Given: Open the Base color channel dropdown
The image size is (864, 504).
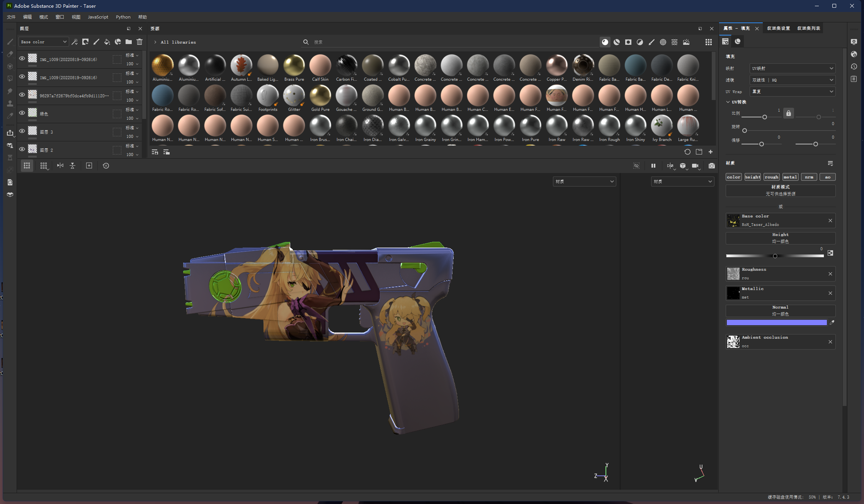Looking at the screenshot, I should pos(44,42).
